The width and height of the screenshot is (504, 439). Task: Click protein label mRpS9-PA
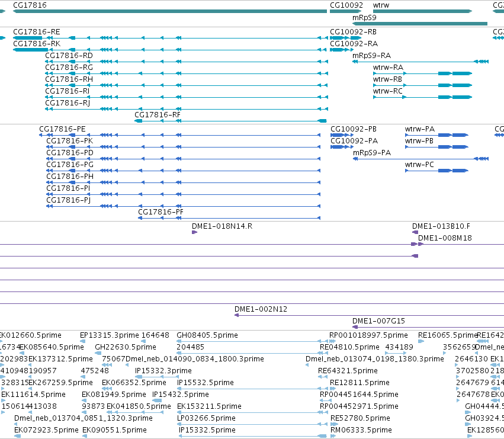pyautogui.click(x=372, y=153)
